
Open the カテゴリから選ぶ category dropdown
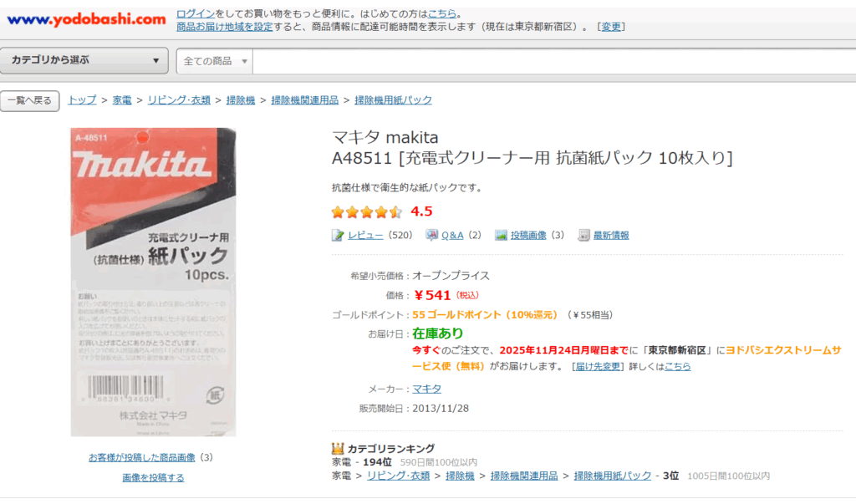click(84, 60)
